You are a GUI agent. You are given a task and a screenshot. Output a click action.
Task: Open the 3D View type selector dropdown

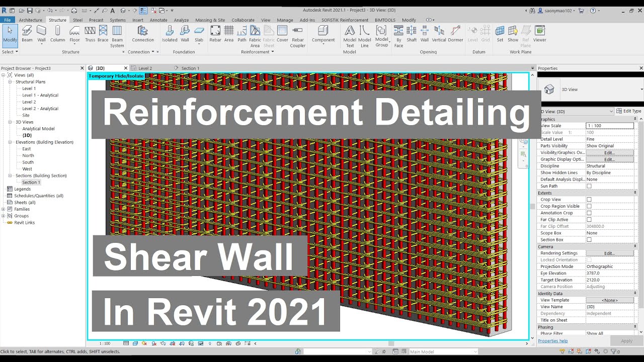click(591, 89)
